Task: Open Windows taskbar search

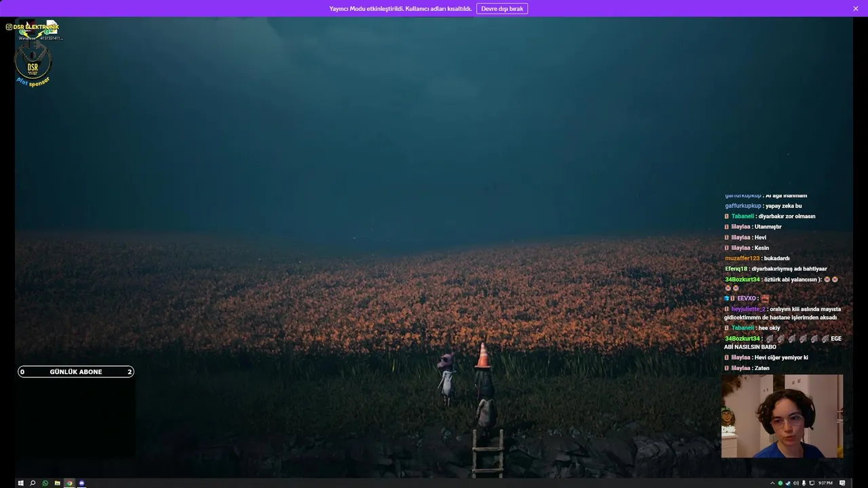Action: [x=33, y=483]
